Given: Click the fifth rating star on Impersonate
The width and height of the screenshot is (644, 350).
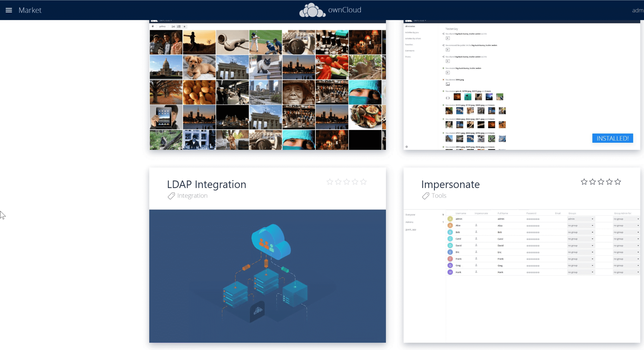Looking at the screenshot, I should tap(618, 182).
